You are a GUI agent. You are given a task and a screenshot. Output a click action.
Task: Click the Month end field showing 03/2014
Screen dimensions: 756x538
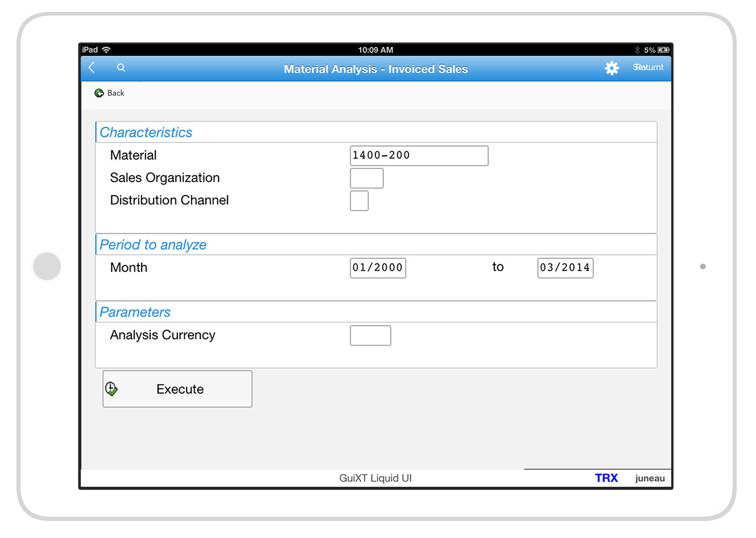pyautogui.click(x=565, y=268)
